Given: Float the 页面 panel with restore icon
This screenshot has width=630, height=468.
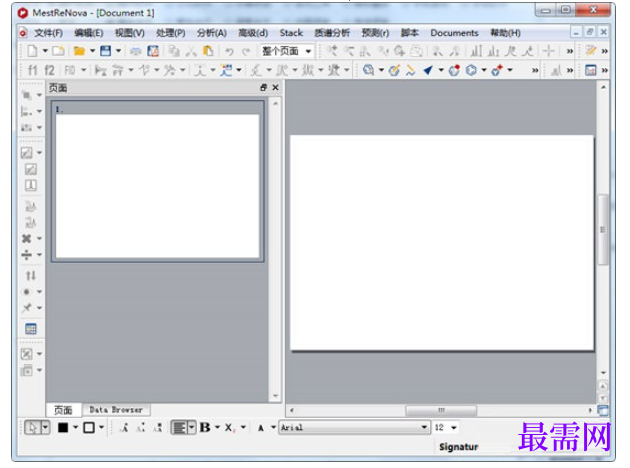Looking at the screenshot, I should click(x=264, y=88).
